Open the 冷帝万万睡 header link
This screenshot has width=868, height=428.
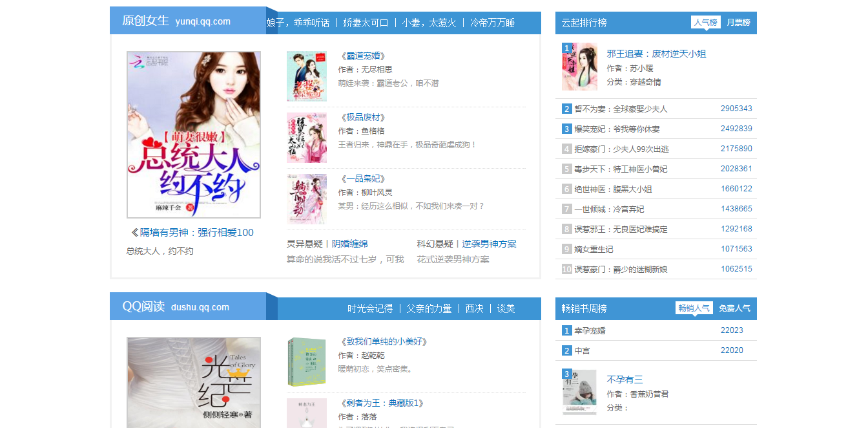pyautogui.click(x=492, y=23)
